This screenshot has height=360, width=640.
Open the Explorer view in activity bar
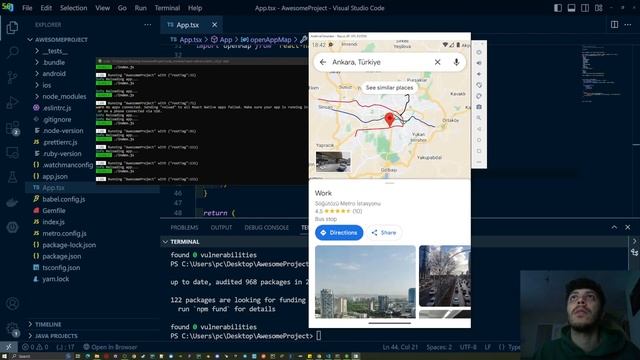[x=12, y=28]
